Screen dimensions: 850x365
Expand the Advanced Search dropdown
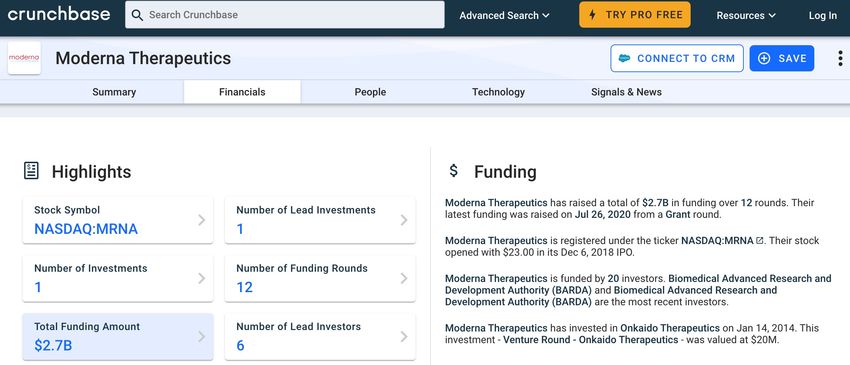click(x=504, y=15)
